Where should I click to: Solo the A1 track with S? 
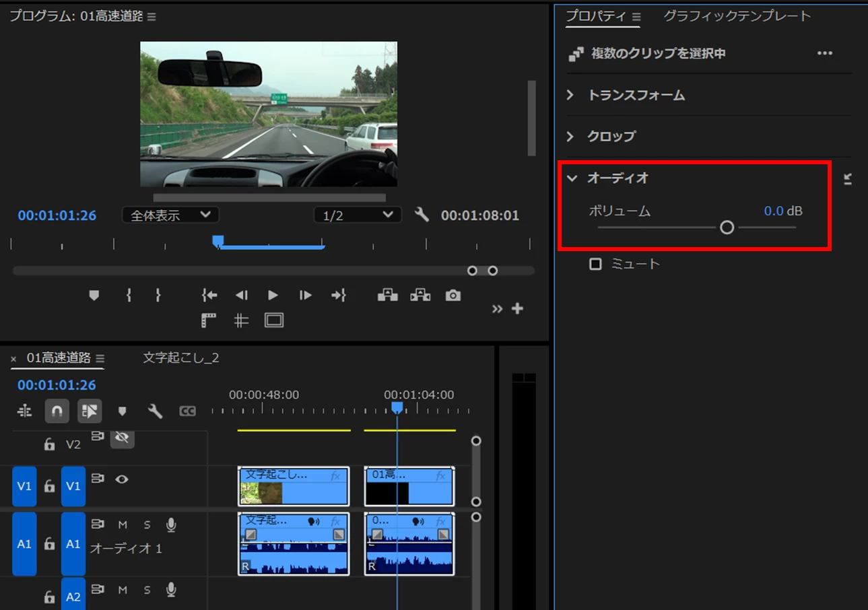[x=147, y=524]
